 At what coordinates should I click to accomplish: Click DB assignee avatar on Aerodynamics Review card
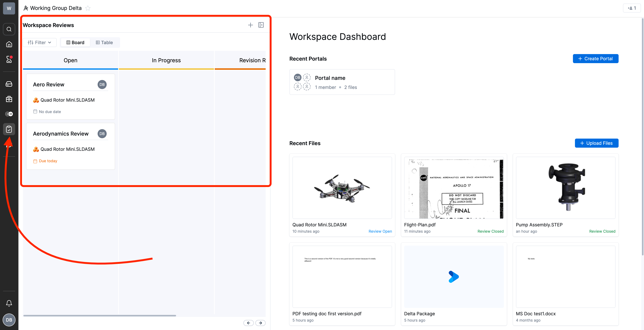pyautogui.click(x=102, y=134)
